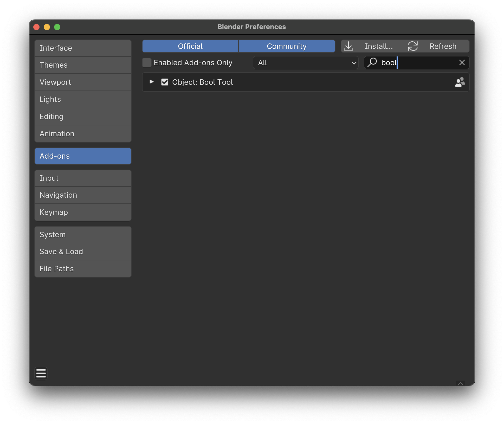Click the Install... button
The image size is (504, 424).
coord(373,46)
